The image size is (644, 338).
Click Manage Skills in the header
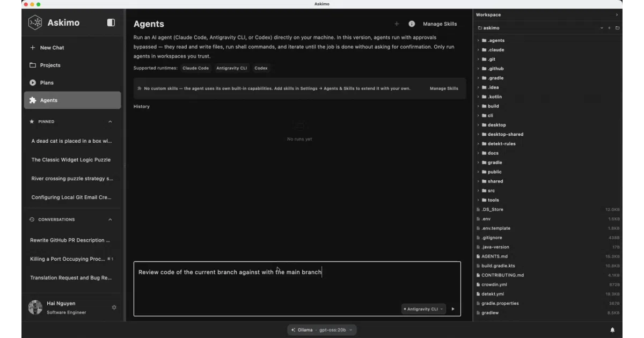(440, 24)
